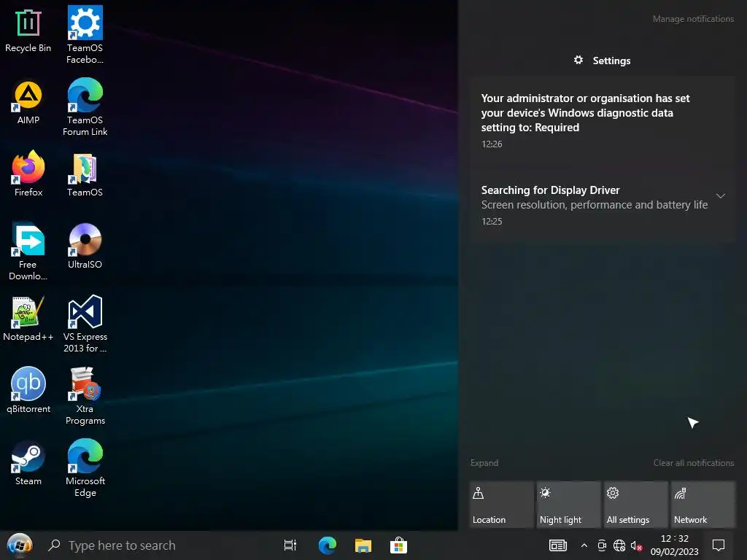Select the qBittorrent desktop icon
This screenshot has height=560, width=747.
tap(28, 391)
